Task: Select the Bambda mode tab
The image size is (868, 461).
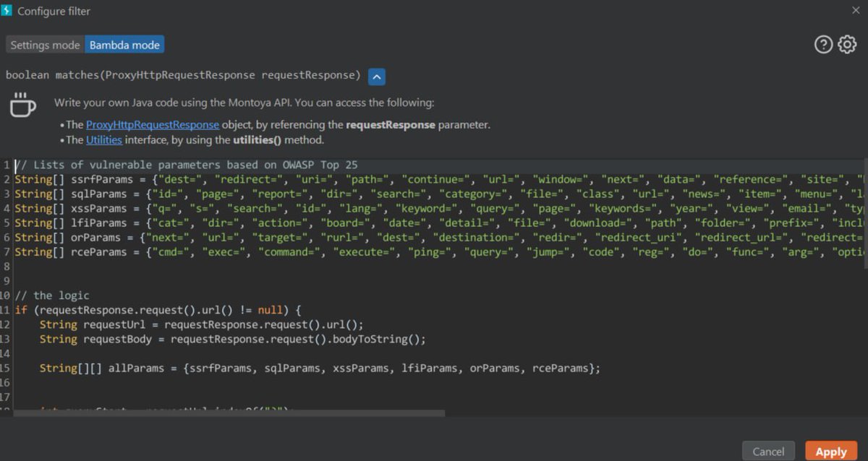Action: pyautogui.click(x=124, y=44)
